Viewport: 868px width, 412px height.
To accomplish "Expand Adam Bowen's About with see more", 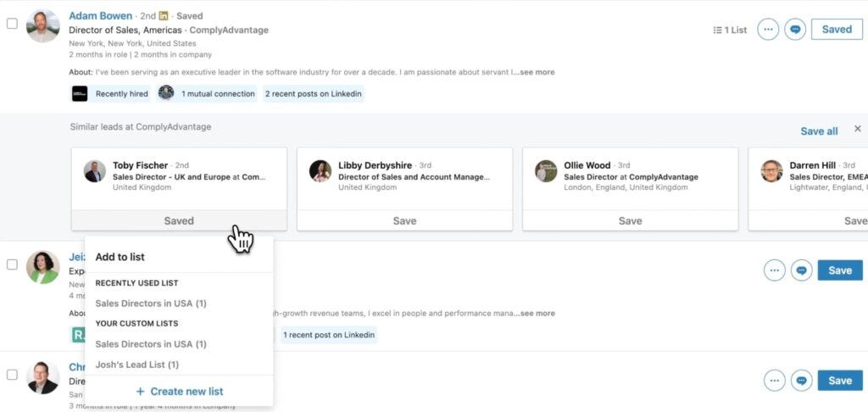I will click(537, 72).
